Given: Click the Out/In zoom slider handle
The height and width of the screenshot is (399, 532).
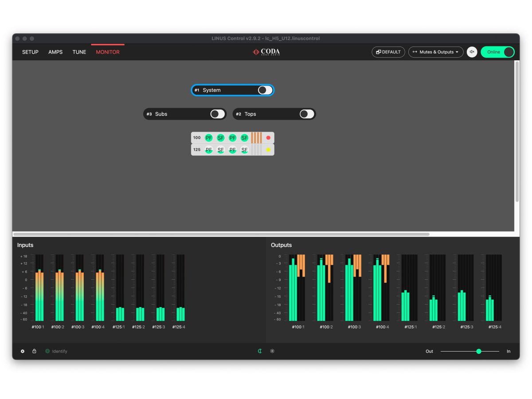Looking at the screenshot, I should tap(479, 351).
